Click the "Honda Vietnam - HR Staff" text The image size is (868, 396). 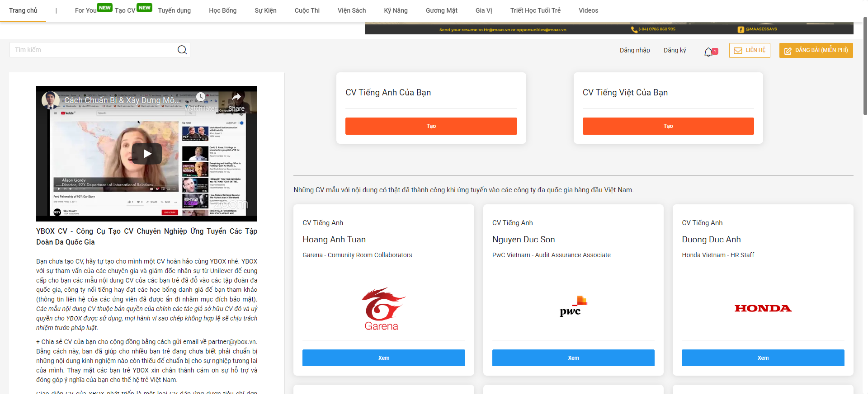point(718,255)
